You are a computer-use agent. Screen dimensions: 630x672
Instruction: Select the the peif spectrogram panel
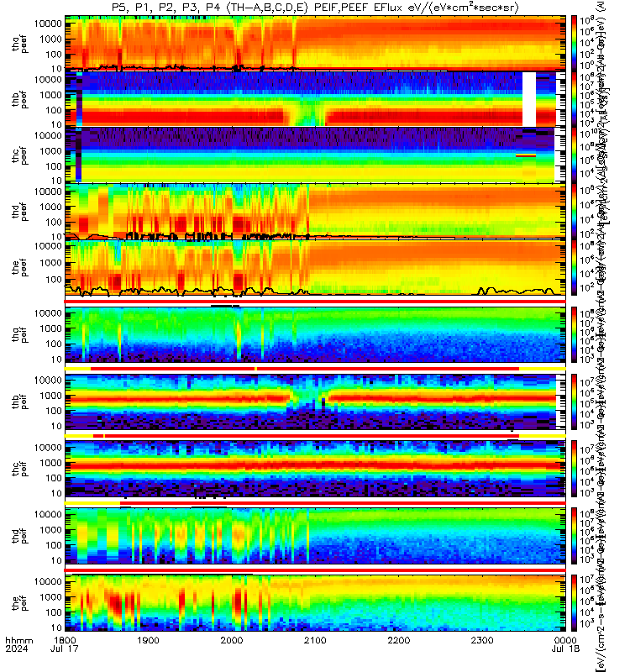[315, 603]
